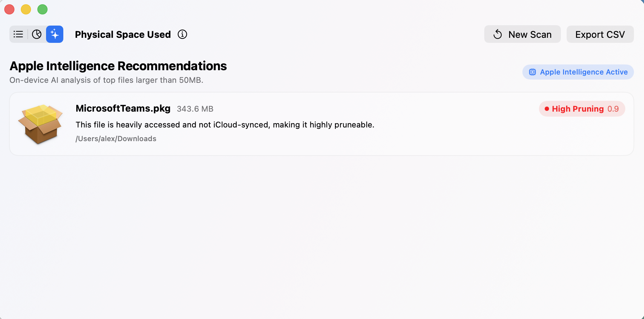
Task: Open the /Users/alex/Downloads path
Action: (116, 139)
